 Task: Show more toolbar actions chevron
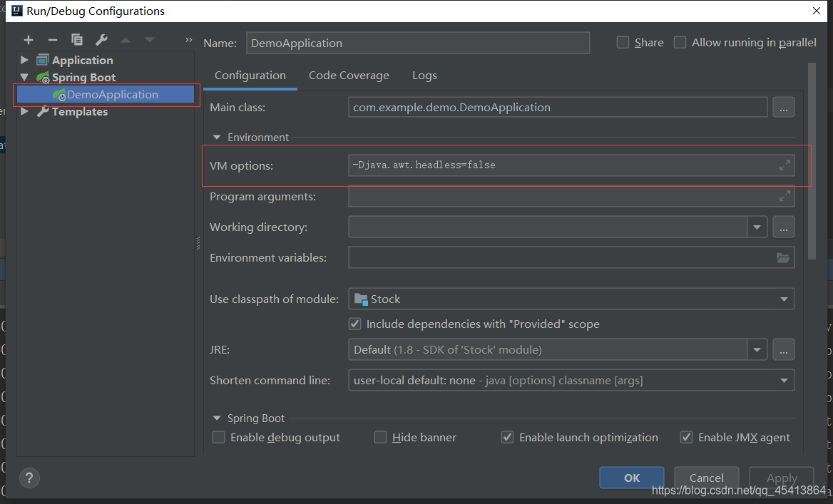188,40
